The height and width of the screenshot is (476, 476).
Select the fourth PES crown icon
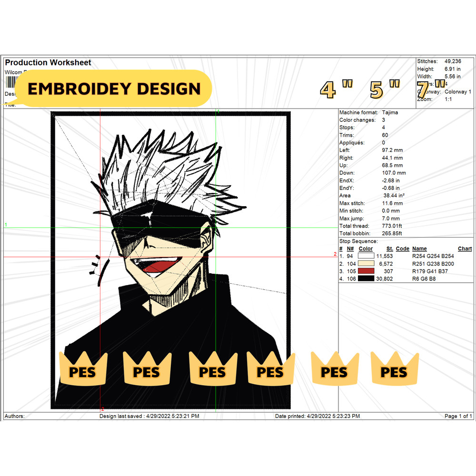tap(270, 370)
